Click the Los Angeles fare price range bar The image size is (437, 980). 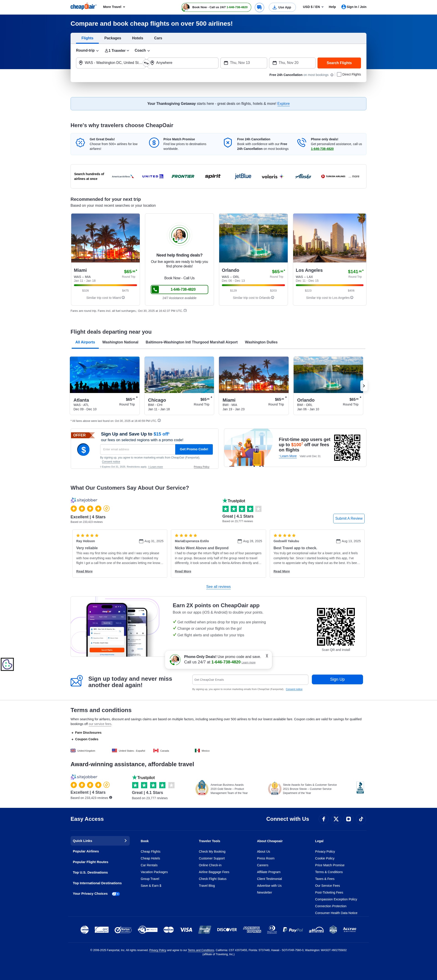[x=330, y=285]
